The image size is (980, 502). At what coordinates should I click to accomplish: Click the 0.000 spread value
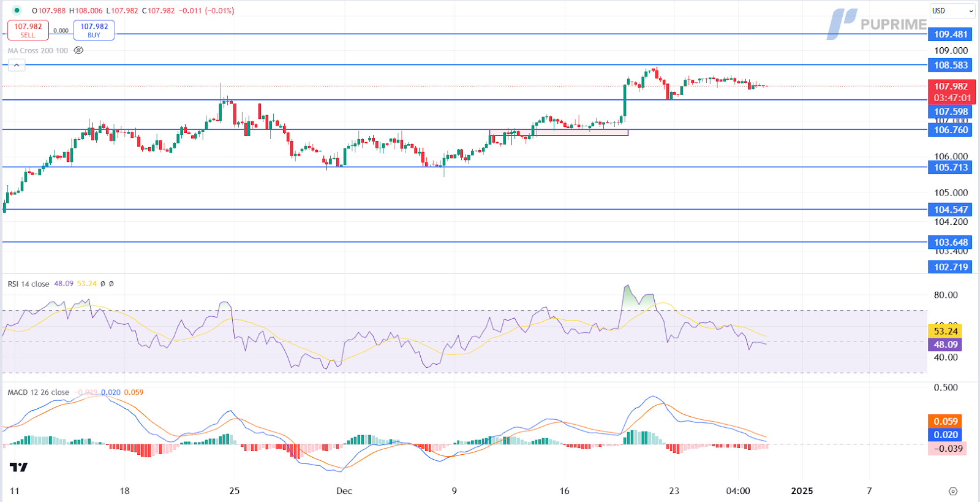[61, 31]
